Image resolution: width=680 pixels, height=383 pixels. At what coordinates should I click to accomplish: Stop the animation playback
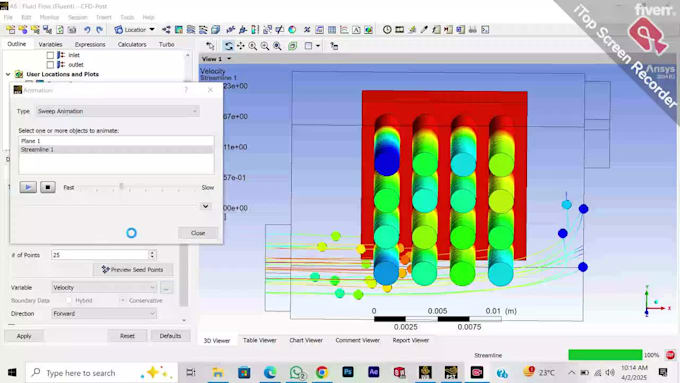tap(48, 187)
